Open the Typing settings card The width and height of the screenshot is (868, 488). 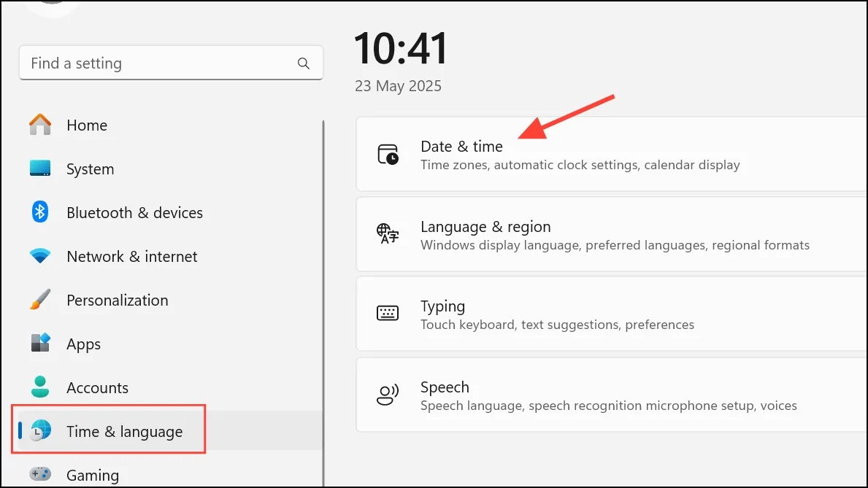612,314
